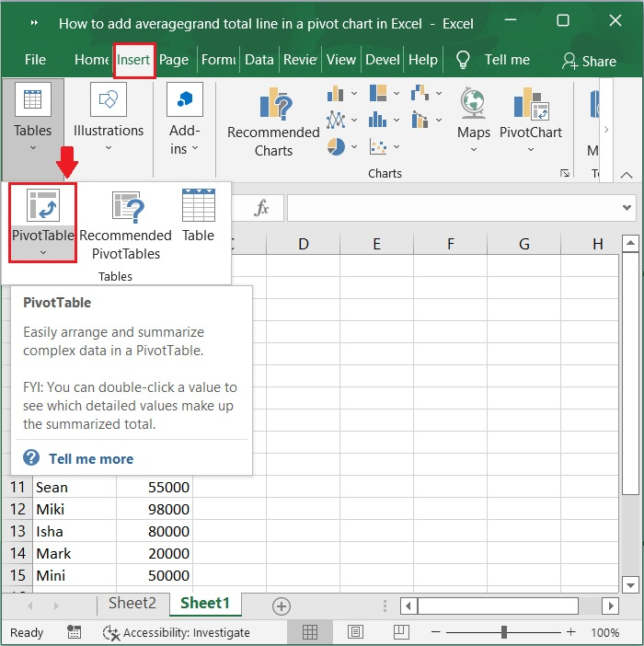Switch to Page Break Preview
The width and height of the screenshot is (644, 646).
[400, 632]
